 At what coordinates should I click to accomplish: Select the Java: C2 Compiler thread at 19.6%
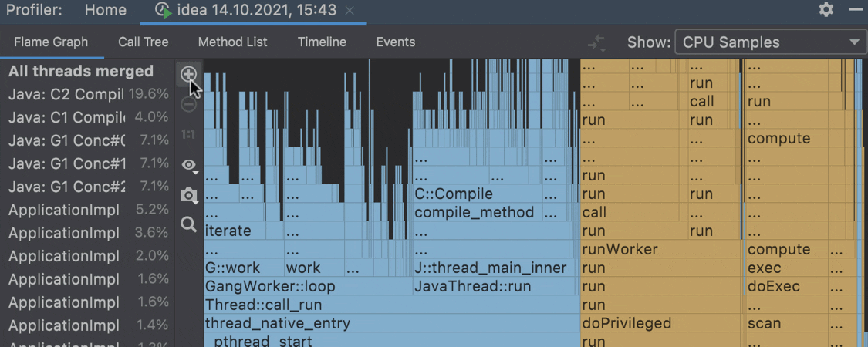87,94
